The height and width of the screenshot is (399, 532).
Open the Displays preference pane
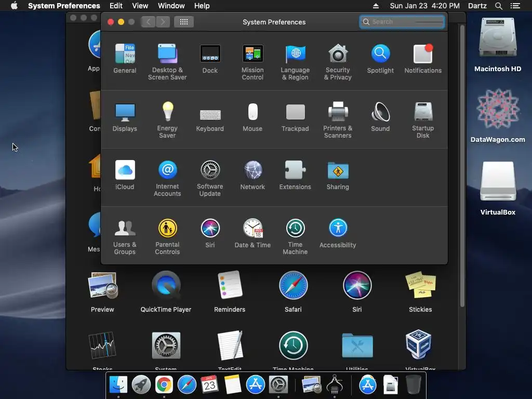pos(125,117)
